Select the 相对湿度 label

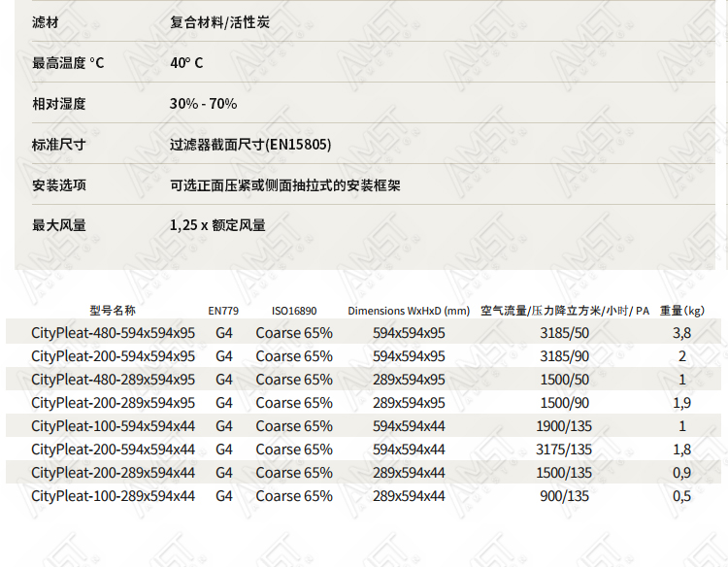click(x=59, y=104)
